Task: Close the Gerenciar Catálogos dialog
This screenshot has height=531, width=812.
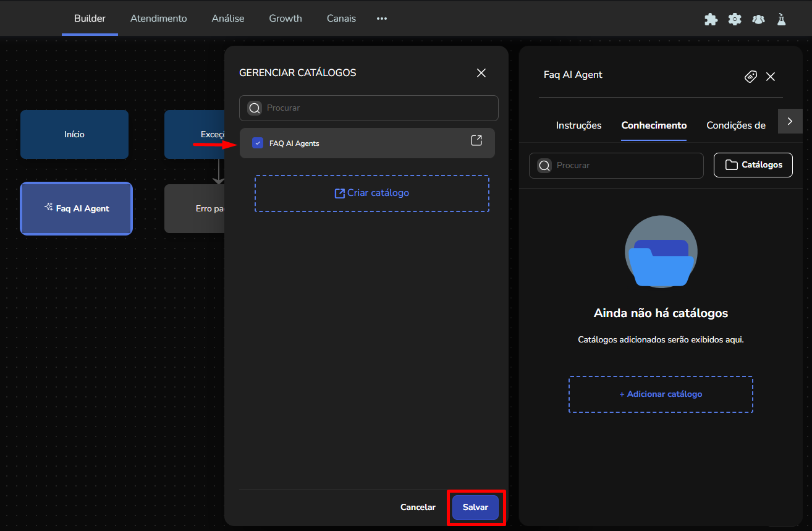Action: click(481, 73)
